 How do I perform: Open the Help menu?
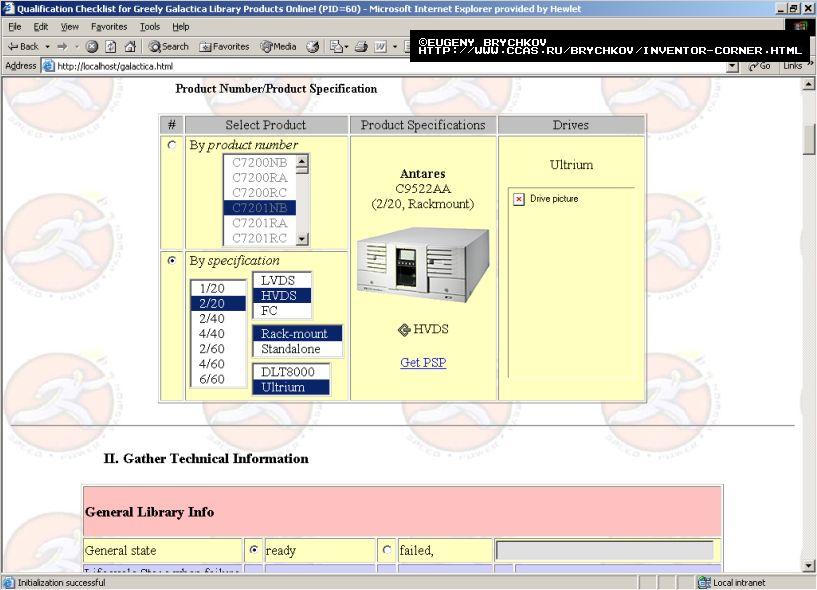tap(181, 27)
